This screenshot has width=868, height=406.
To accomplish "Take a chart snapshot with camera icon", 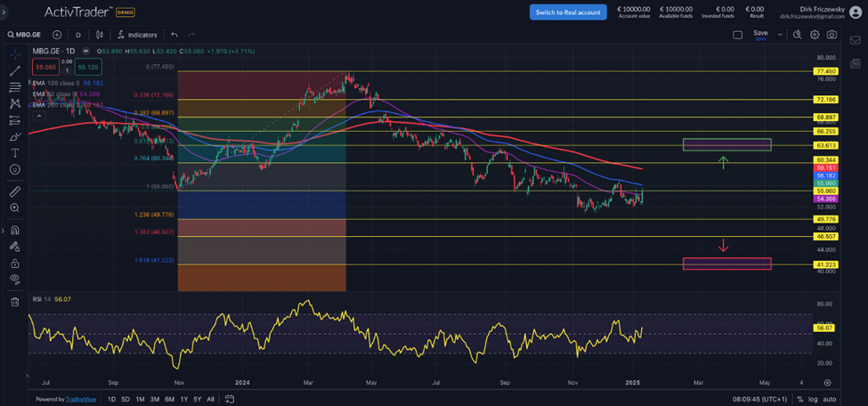I will click(x=831, y=35).
